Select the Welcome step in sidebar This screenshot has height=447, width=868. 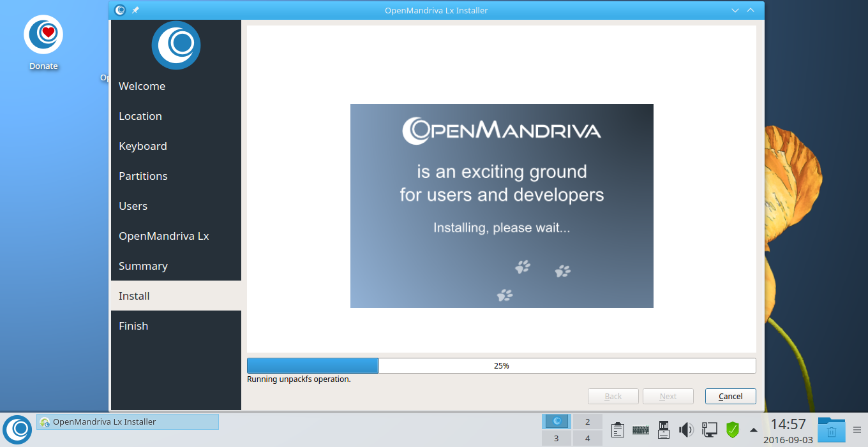coord(176,86)
